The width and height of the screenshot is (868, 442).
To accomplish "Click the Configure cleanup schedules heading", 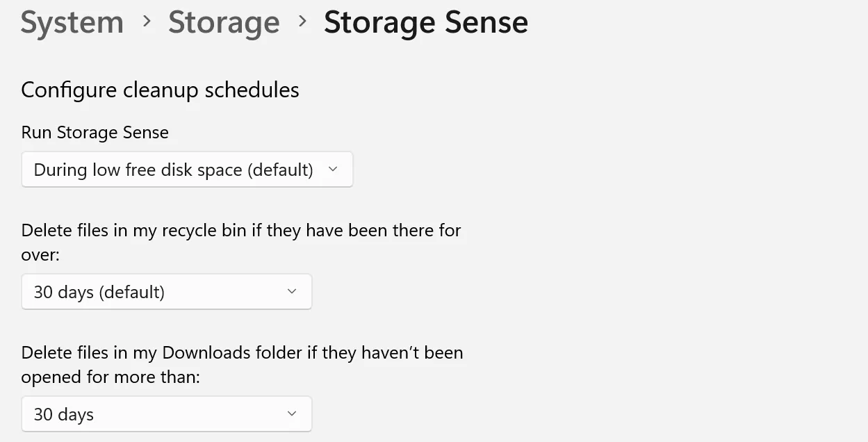I will coord(160,90).
